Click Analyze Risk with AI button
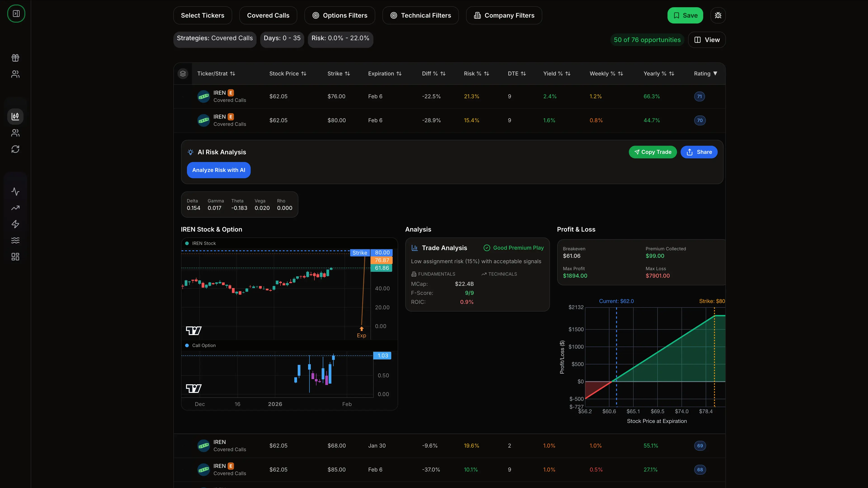Screen dimensions: 868x488 click(219, 170)
